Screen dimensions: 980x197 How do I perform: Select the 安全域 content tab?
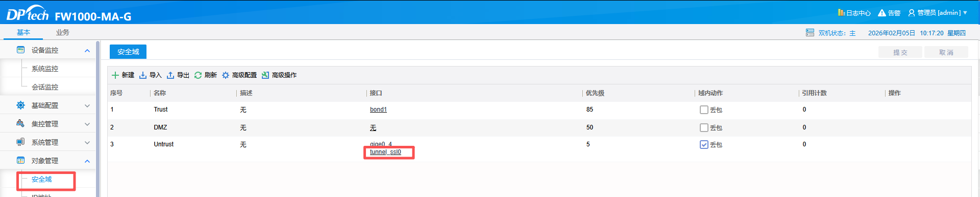point(128,52)
